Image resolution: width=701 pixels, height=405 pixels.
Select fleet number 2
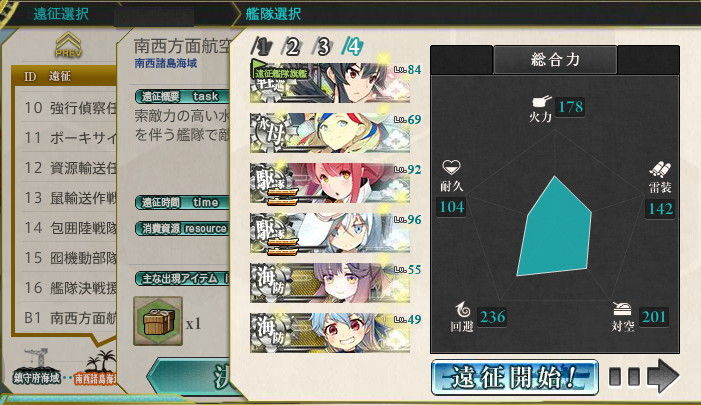click(291, 47)
